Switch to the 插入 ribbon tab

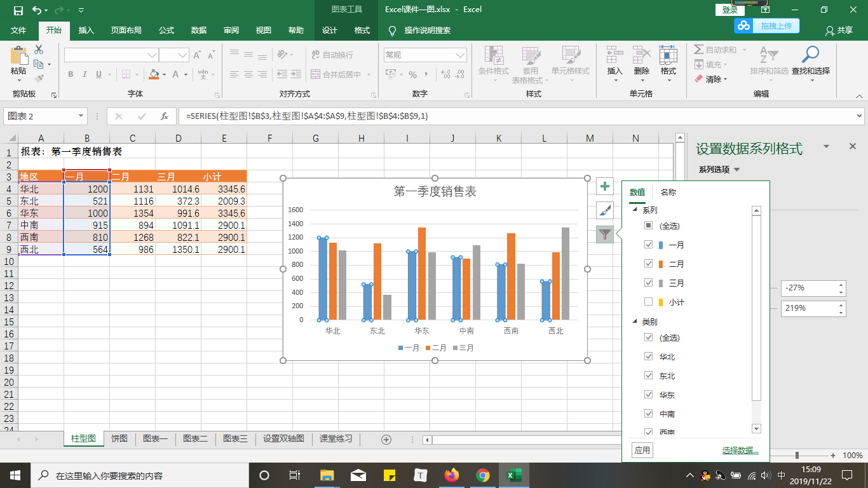click(86, 30)
